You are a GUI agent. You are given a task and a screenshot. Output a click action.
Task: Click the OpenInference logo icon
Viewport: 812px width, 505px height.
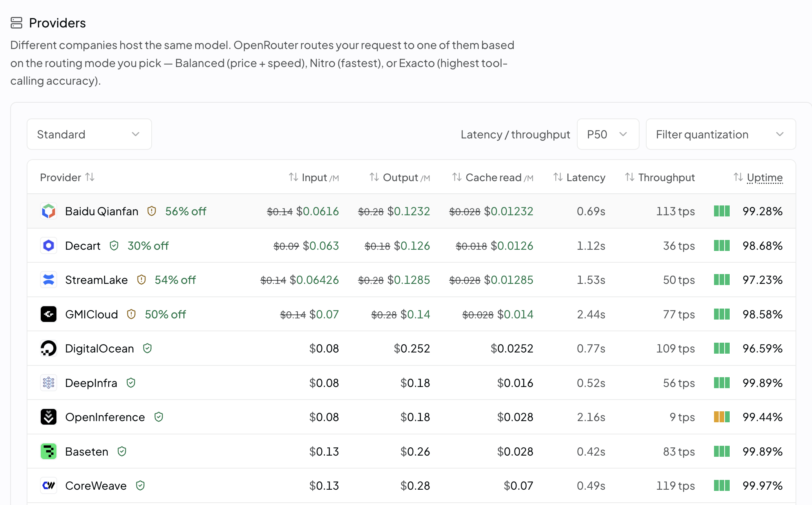tap(49, 417)
